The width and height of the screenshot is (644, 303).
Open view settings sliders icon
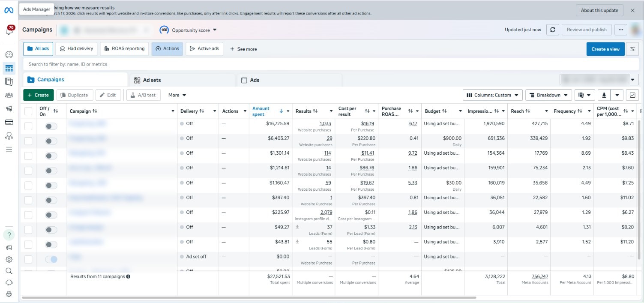pyautogui.click(x=632, y=49)
